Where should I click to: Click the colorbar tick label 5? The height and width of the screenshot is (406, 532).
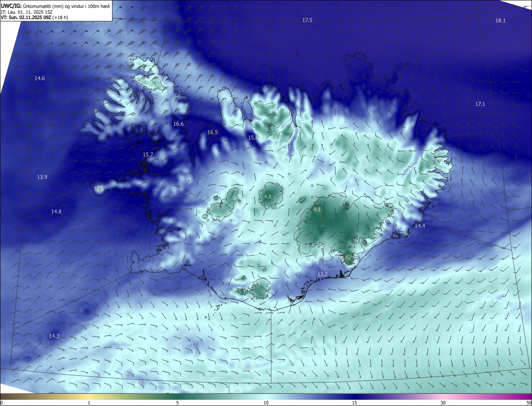click(x=177, y=403)
